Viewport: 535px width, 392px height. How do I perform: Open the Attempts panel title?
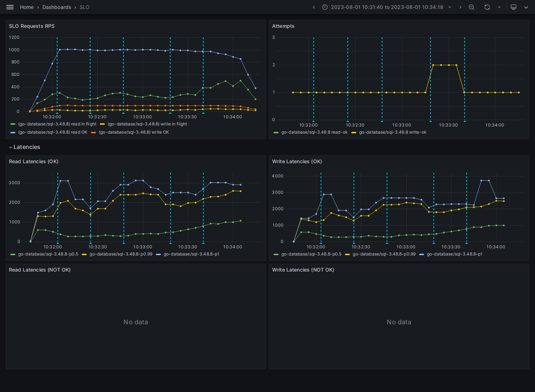coord(283,26)
